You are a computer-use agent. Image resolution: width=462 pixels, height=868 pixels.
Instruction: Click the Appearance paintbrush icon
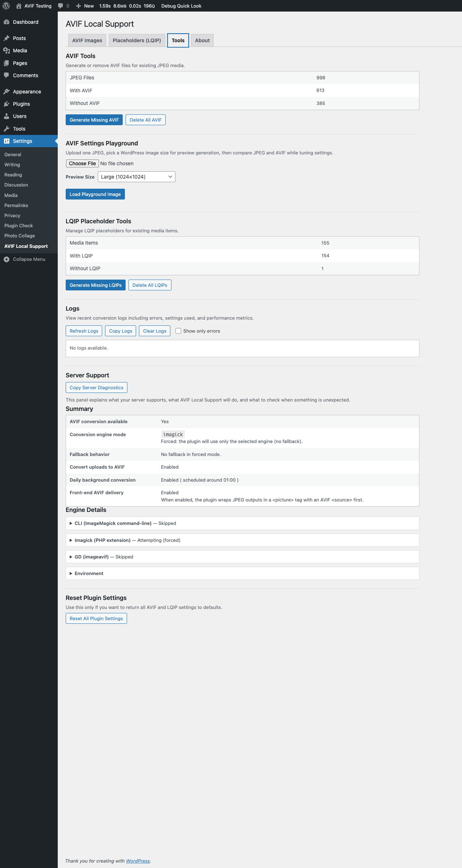pyautogui.click(x=6, y=92)
